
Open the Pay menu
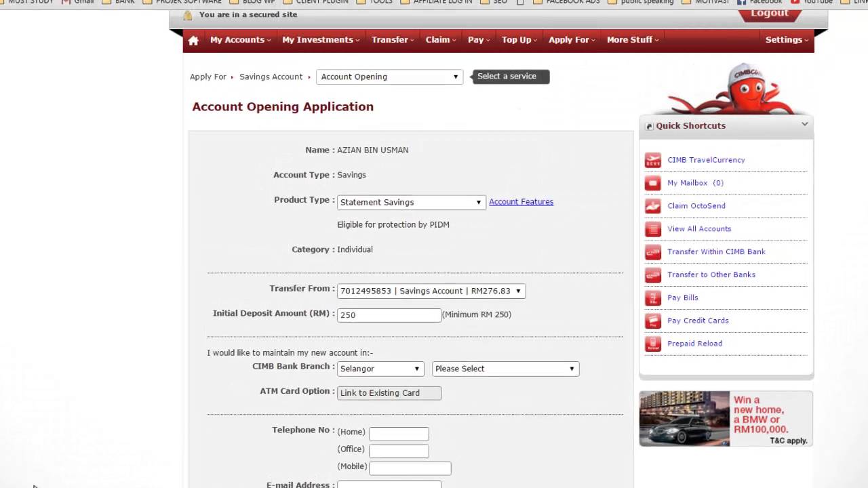[479, 40]
